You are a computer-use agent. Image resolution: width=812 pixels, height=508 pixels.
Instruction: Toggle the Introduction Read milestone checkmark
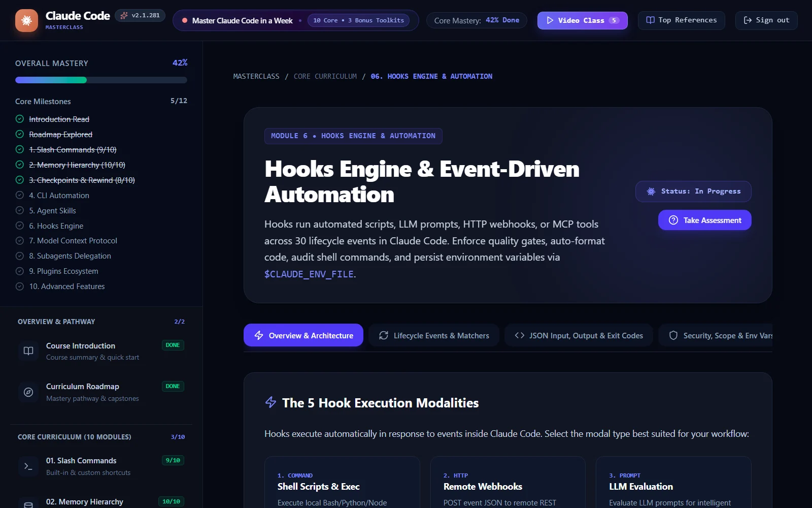coord(20,119)
